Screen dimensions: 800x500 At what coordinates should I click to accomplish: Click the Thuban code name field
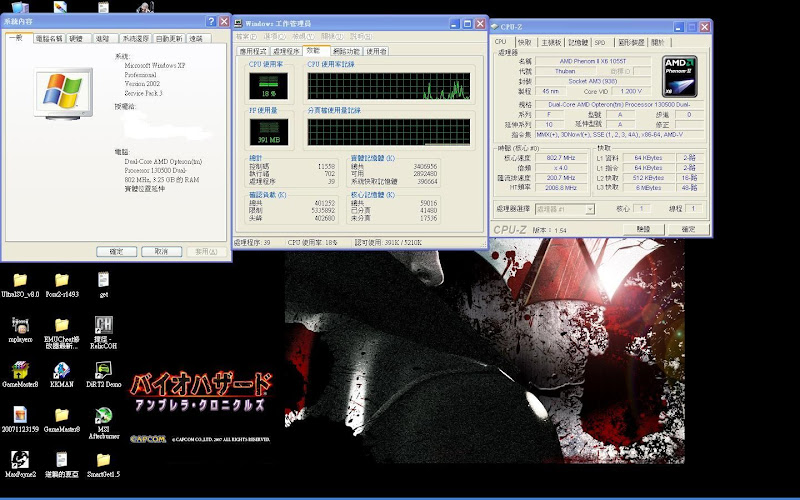tap(565, 71)
